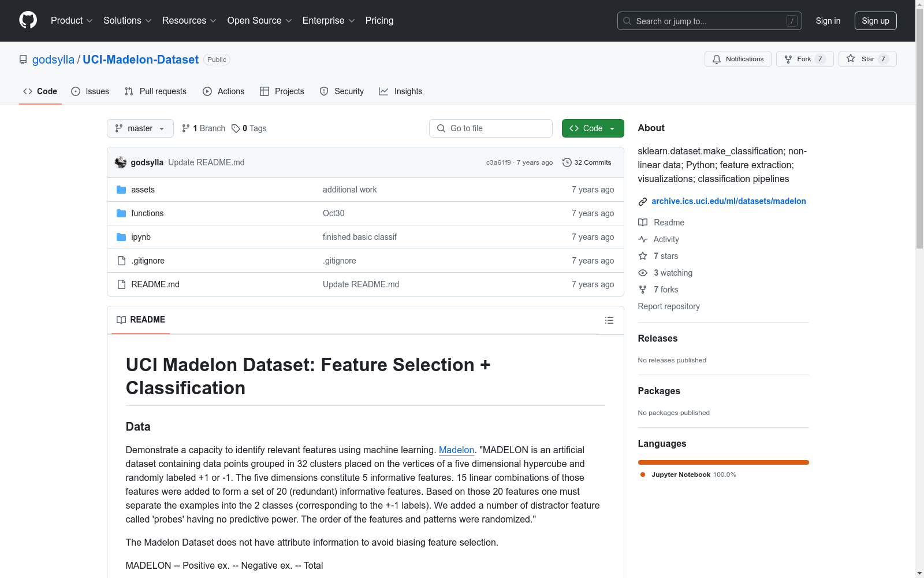Click the ipynb folder icon
Screen dimensions: 924x578
point(121,237)
